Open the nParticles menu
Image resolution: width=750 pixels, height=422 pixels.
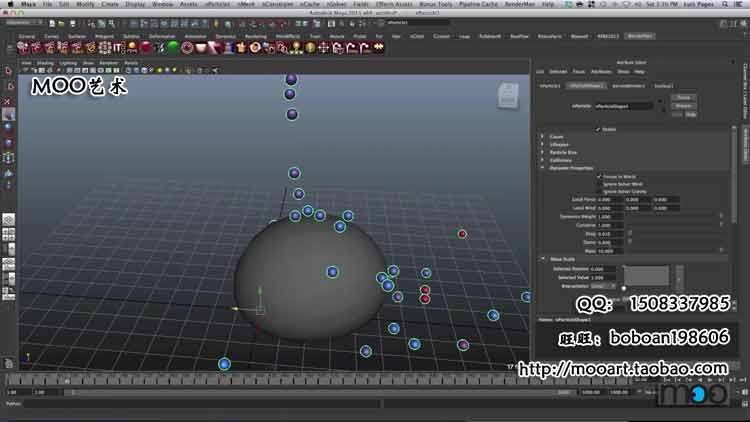(x=217, y=4)
